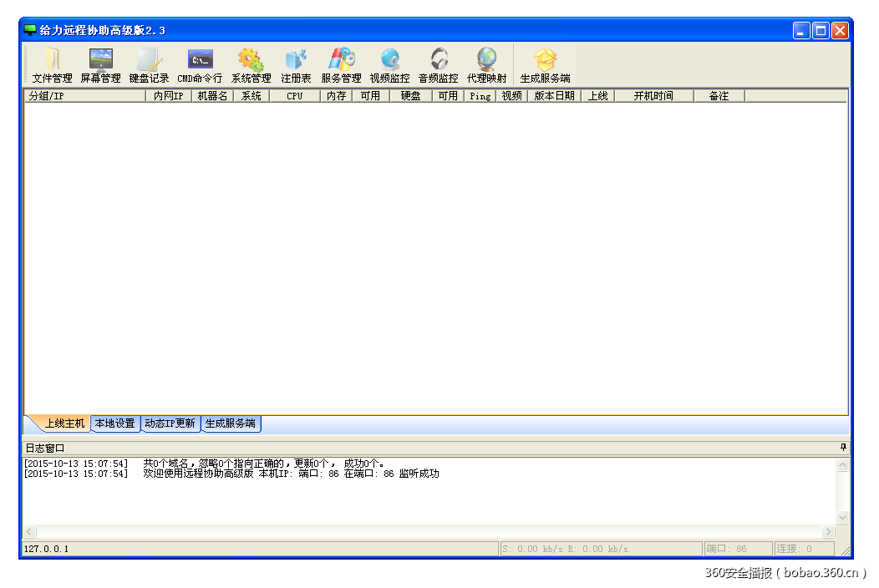This screenshot has height=588, width=879.
Task: Select the 生成服务端 bottom tab
Action: (231, 423)
